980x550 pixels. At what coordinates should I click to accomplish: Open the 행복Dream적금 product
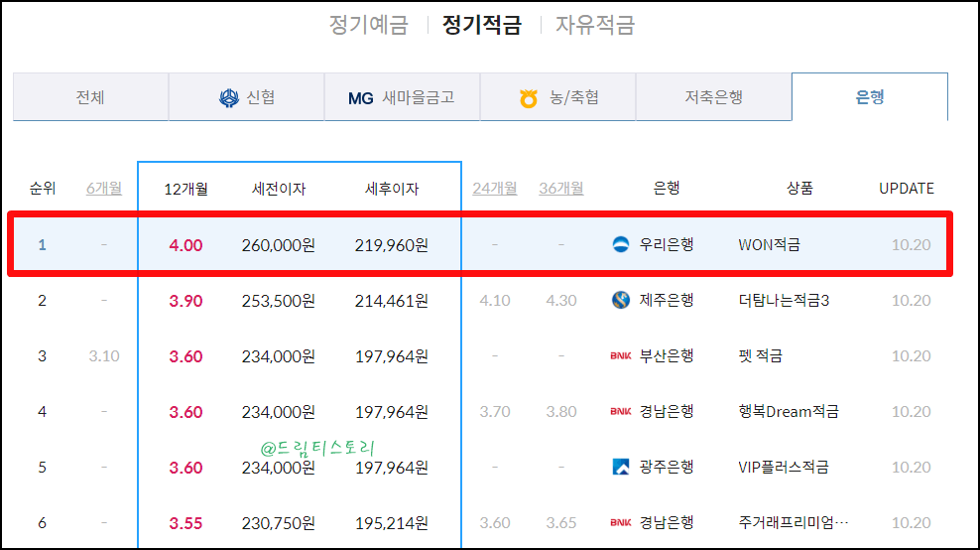click(x=789, y=412)
